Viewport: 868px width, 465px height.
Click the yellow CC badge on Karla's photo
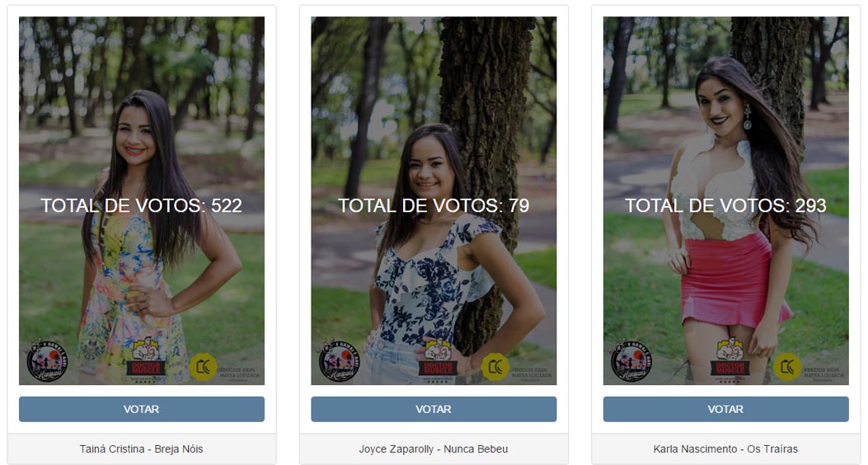788,366
